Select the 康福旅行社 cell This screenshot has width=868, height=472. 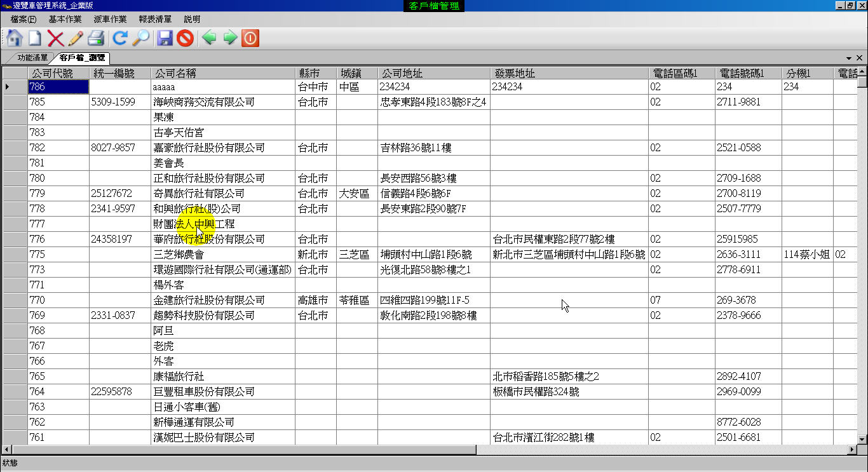(223, 376)
